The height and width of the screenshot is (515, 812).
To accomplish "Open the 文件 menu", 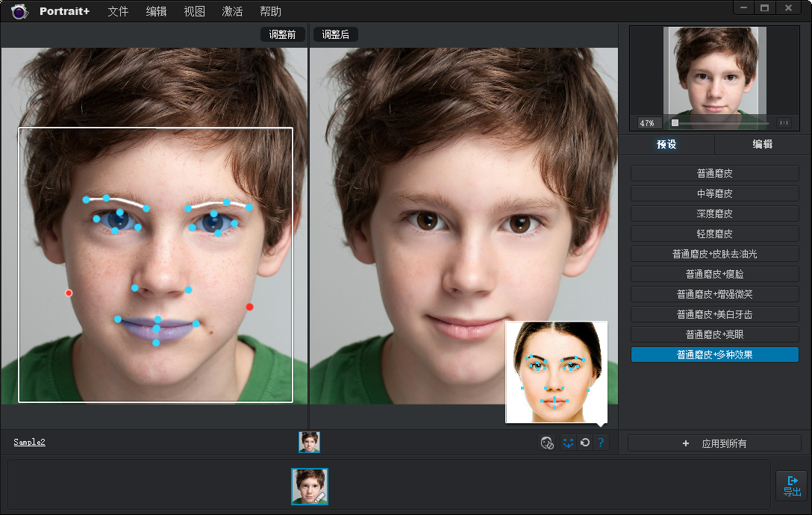I will click(118, 11).
